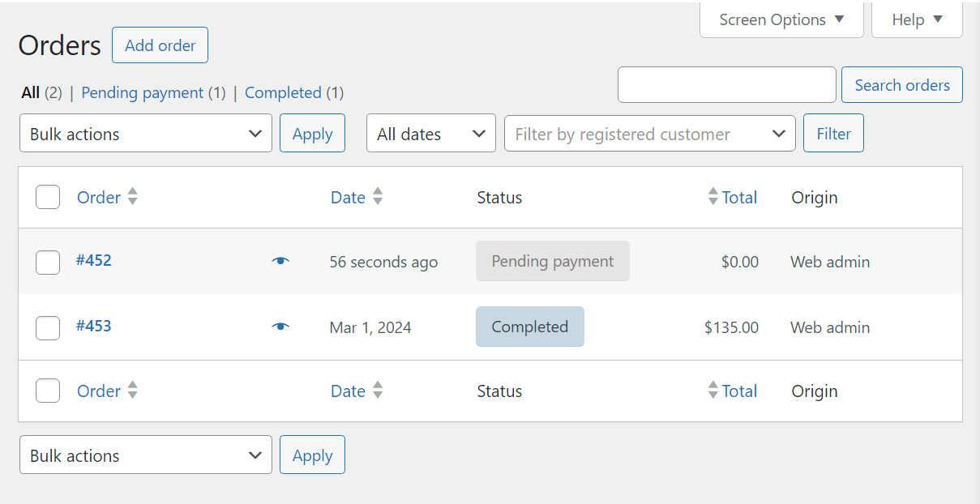The image size is (980, 504).
Task: Open the Bulk actions dropdown
Action: tap(145, 133)
